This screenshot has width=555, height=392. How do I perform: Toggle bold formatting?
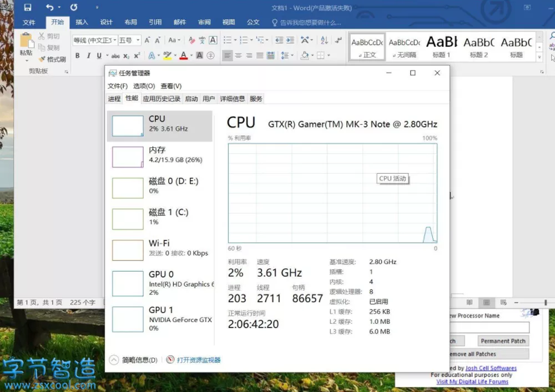point(78,56)
